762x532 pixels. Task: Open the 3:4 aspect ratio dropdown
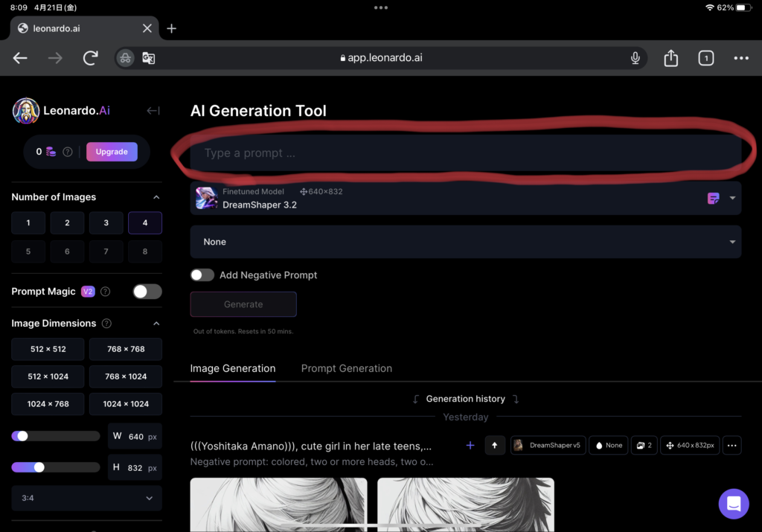(86, 498)
